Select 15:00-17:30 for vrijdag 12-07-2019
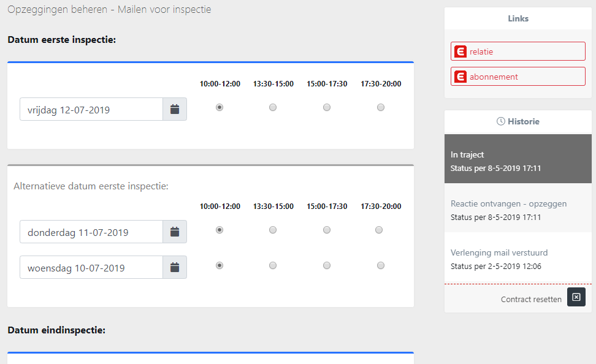The width and height of the screenshot is (596, 364). [327, 107]
